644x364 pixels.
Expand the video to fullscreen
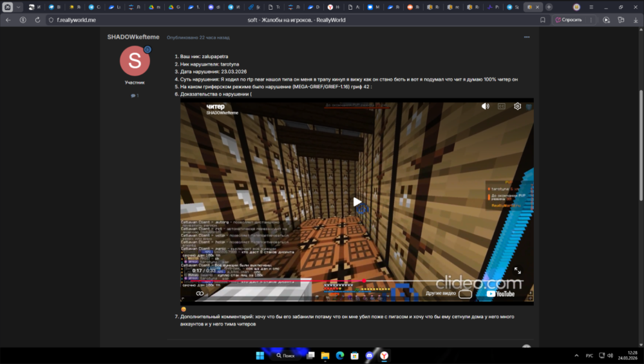(518, 271)
